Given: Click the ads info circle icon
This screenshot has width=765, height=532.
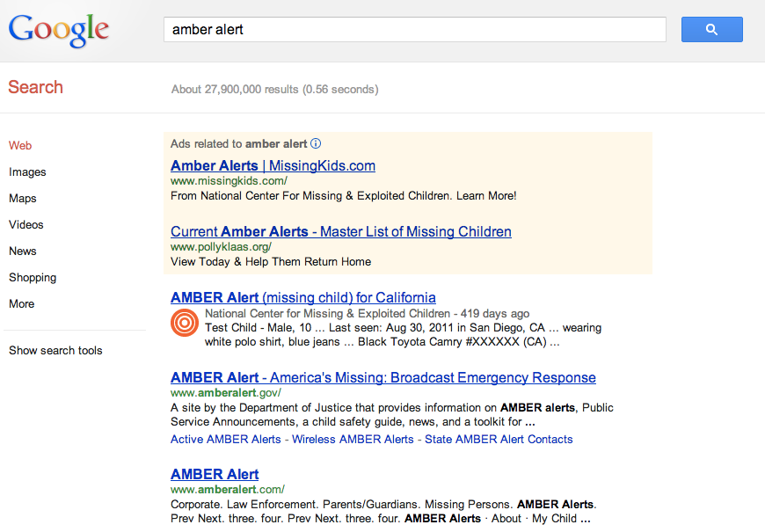Looking at the screenshot, I should click(317, 143).
